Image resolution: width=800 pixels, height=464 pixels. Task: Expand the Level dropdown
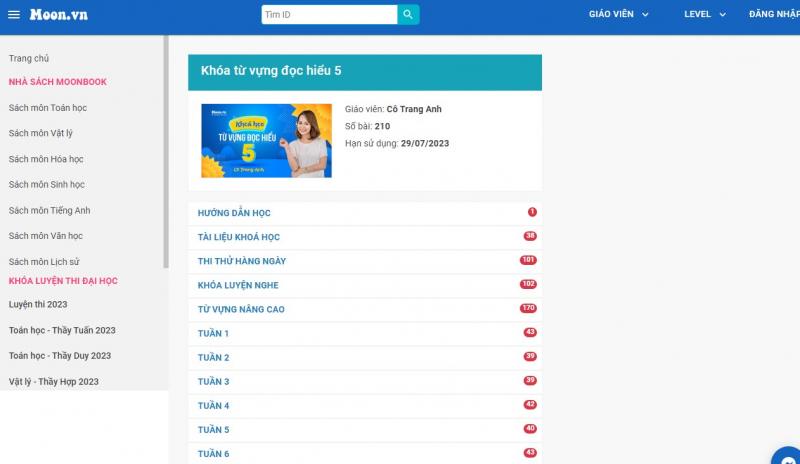[705, 14]
